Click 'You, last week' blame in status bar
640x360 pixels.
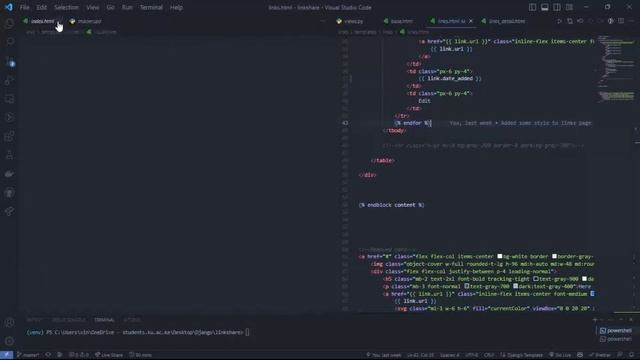[x=383, y=355]
